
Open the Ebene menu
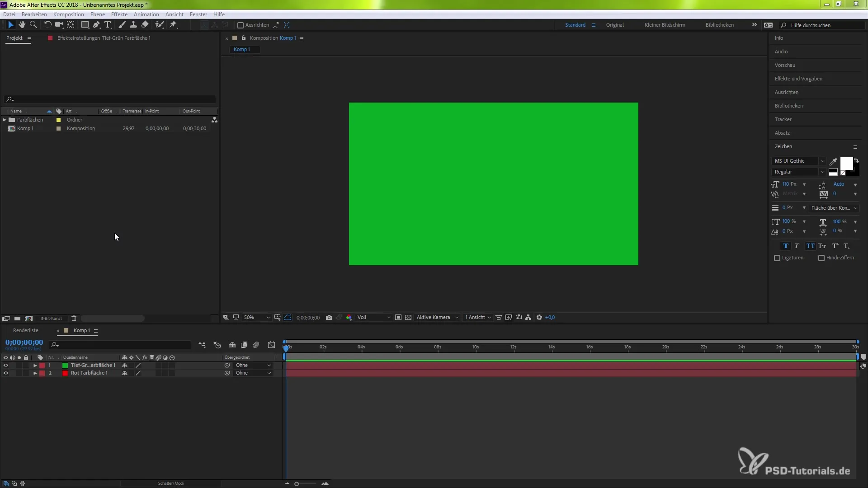(x=98, y=14)
